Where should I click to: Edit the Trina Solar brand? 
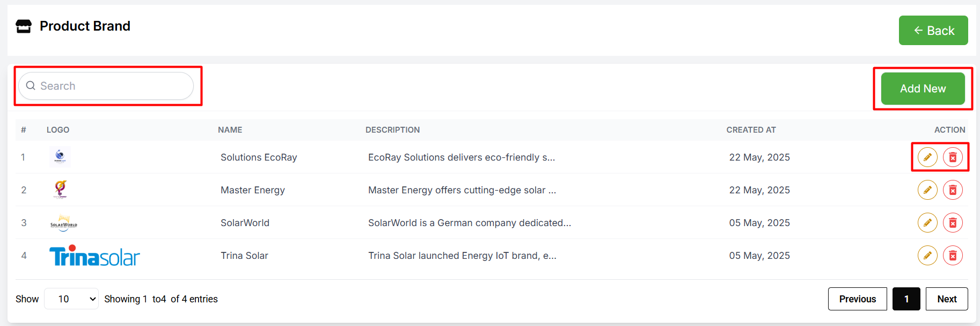(927, 256)
